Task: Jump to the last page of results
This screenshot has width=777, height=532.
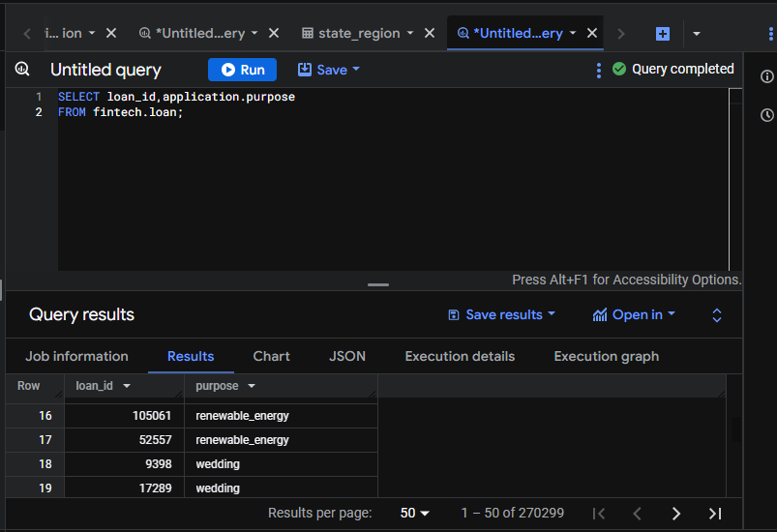Action: pyautogui.click(x=715, y=514)
